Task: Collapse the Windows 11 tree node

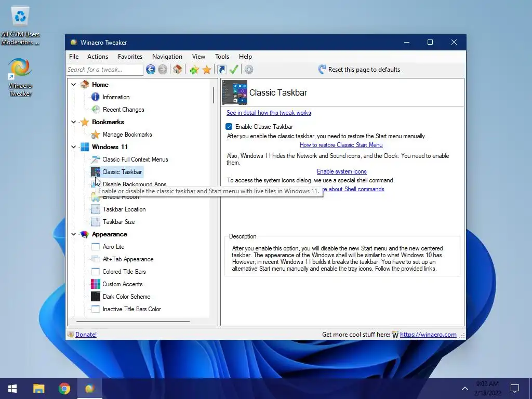Action: (x=74, y=147)
